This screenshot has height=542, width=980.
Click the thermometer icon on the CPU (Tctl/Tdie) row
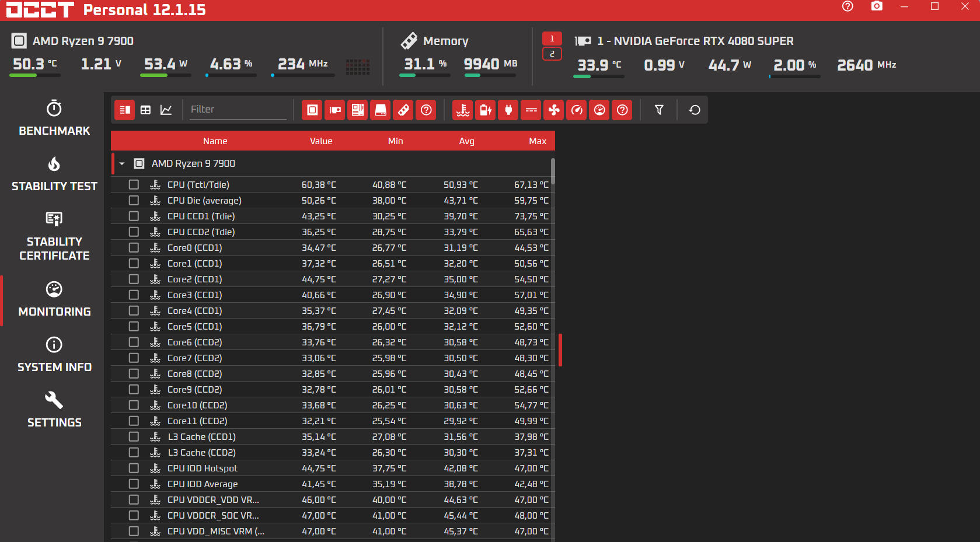(155, 184)
